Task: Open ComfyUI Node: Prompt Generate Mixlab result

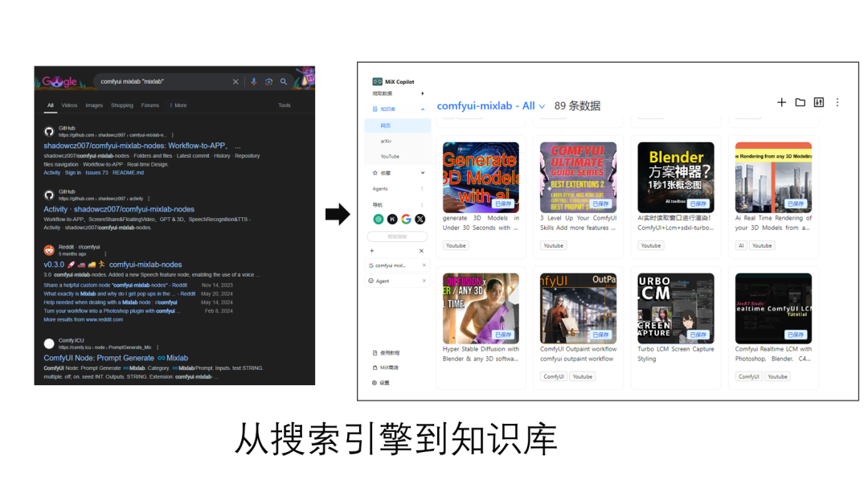Action: [x=116, y=358]
